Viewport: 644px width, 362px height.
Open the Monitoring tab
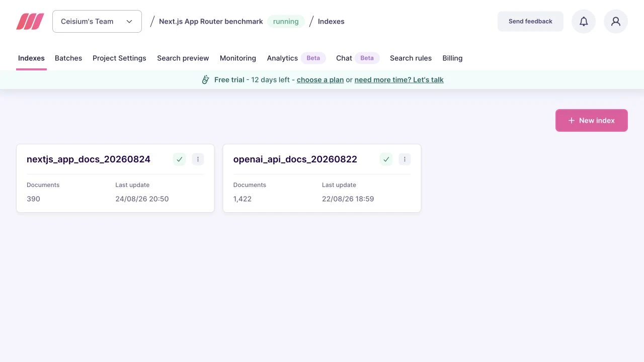[x=238, y=58]
